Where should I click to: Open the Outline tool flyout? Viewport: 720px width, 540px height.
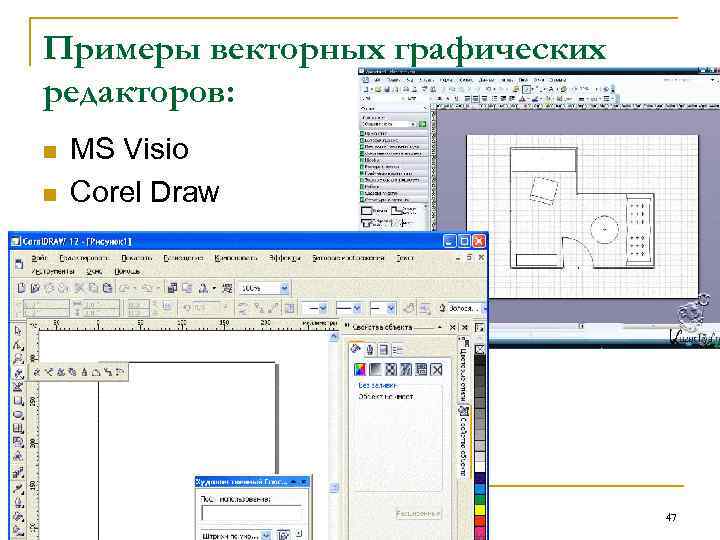(18, 503)
